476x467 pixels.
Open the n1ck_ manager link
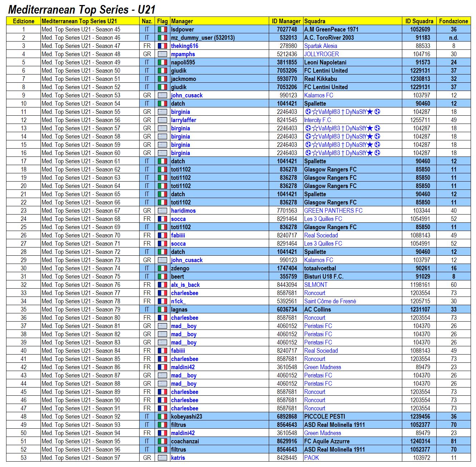click(178, 301)
